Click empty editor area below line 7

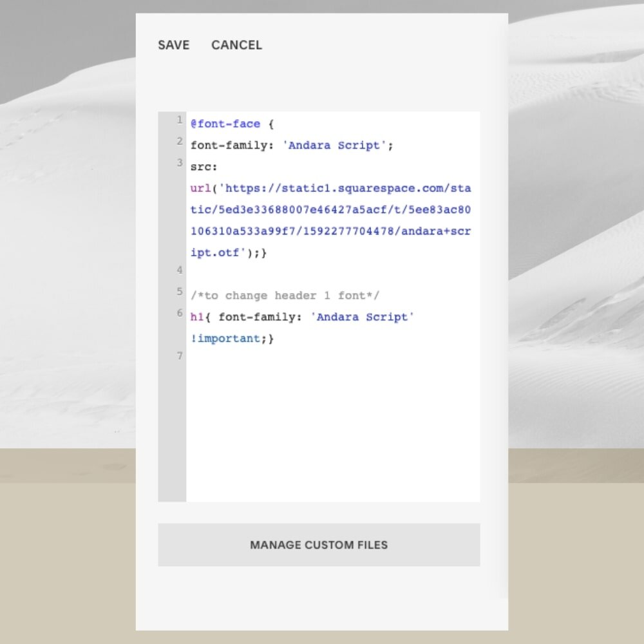click(333, 431)
